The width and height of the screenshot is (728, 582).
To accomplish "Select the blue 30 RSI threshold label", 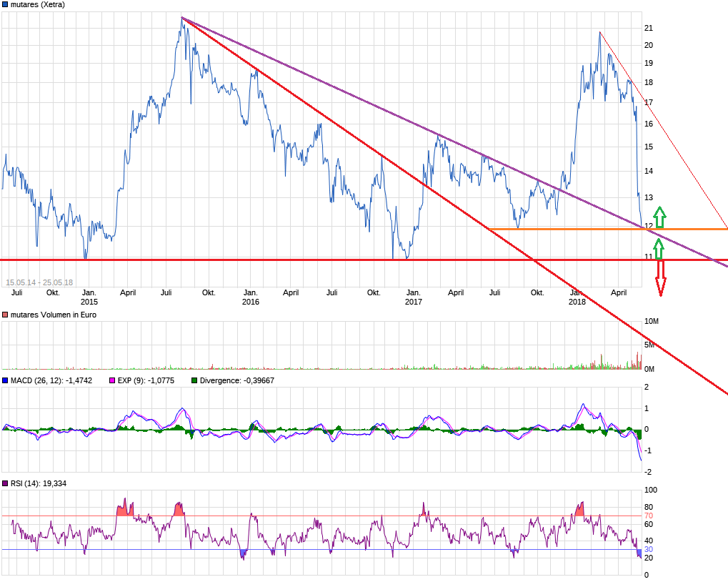I will [649, 549].
